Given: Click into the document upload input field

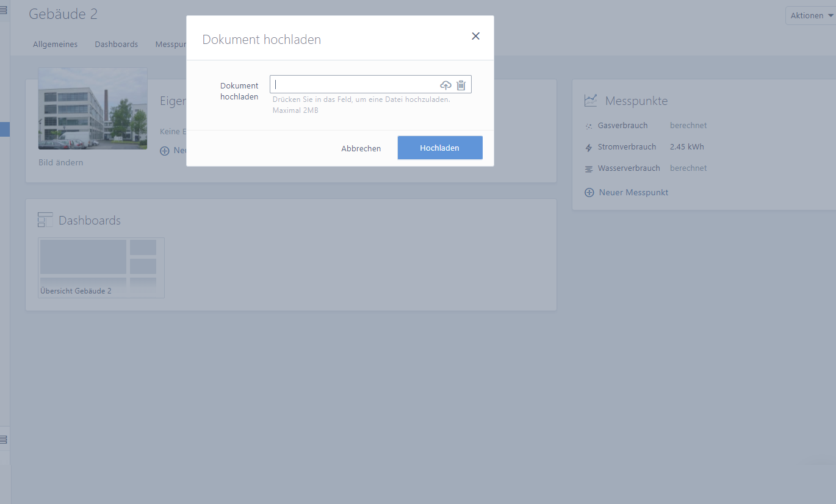Looking at the screenshot, I should 354,84.
